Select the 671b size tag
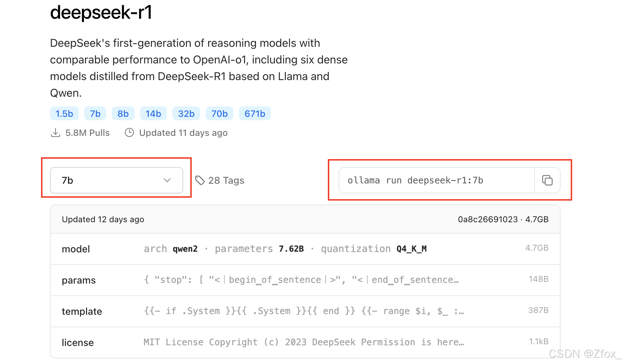Image resolution: width=623 pixels, height=364 pixels. tap(255, 114)
